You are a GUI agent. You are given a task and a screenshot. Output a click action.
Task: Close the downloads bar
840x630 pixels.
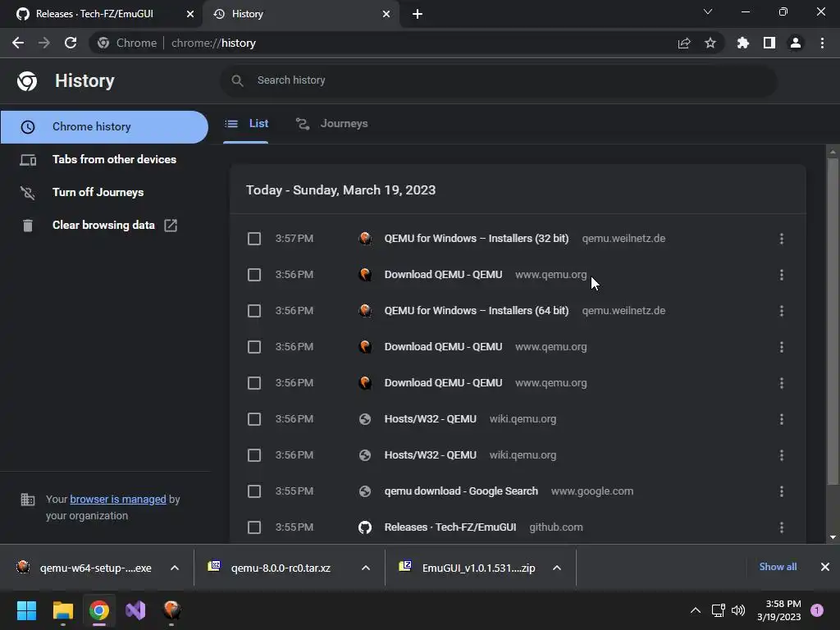point(825,567)
